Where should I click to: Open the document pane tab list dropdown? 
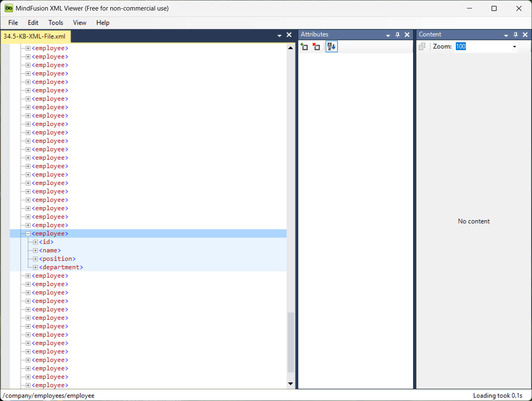click(x=279, y=36)
